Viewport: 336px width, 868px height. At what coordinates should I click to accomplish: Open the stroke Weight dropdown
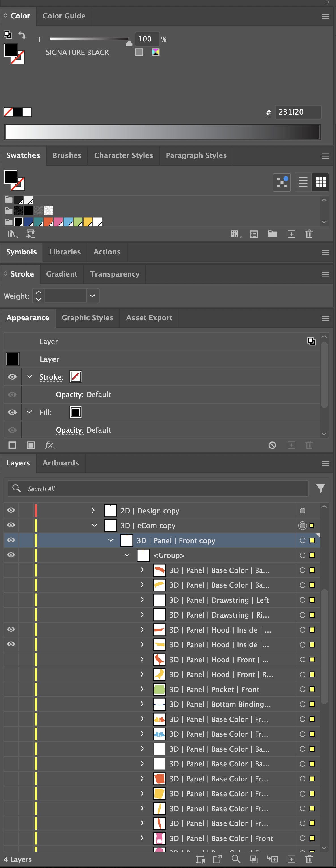point(92,296)
